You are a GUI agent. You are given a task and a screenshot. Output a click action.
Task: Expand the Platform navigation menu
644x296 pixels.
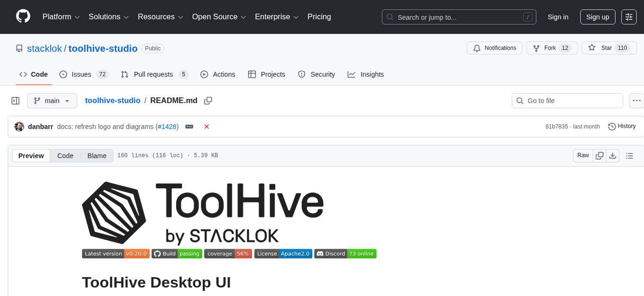point(60,17)
